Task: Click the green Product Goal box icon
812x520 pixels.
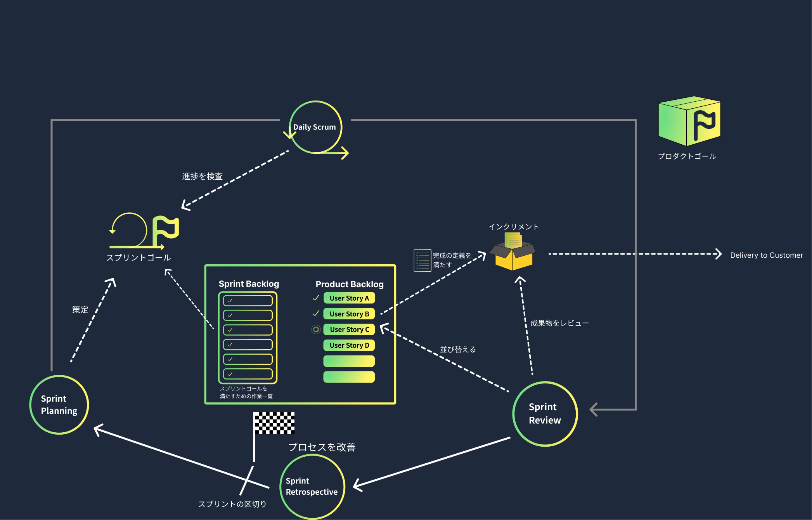Action: (x=689, y=121)
